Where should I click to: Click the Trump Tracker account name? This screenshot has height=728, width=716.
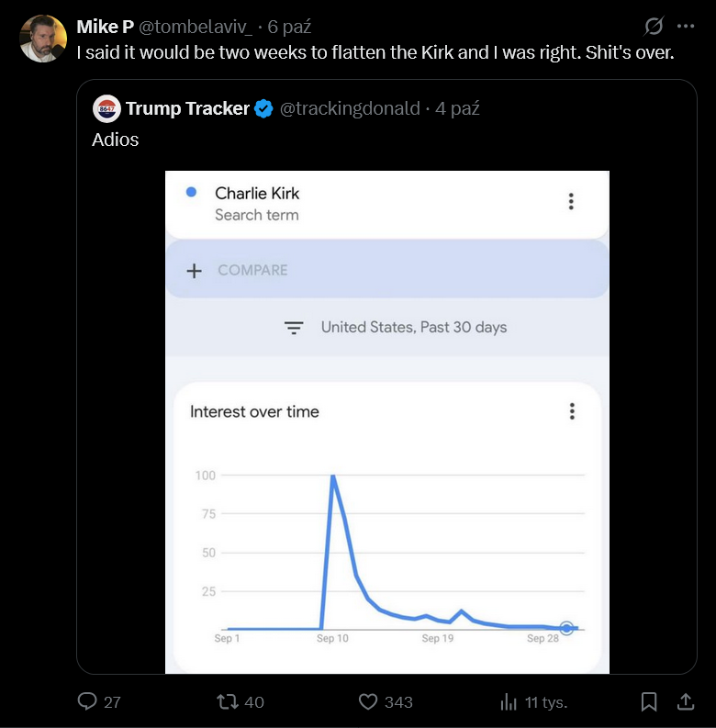pos(187,108)
